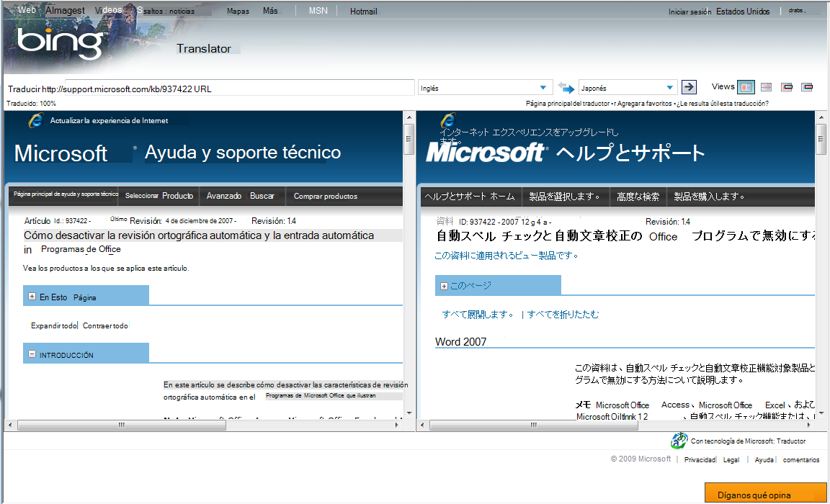This screenshot has height=504, width=830.
Task: Switch to the top/bottom Views layout
Action: [766, 86]
